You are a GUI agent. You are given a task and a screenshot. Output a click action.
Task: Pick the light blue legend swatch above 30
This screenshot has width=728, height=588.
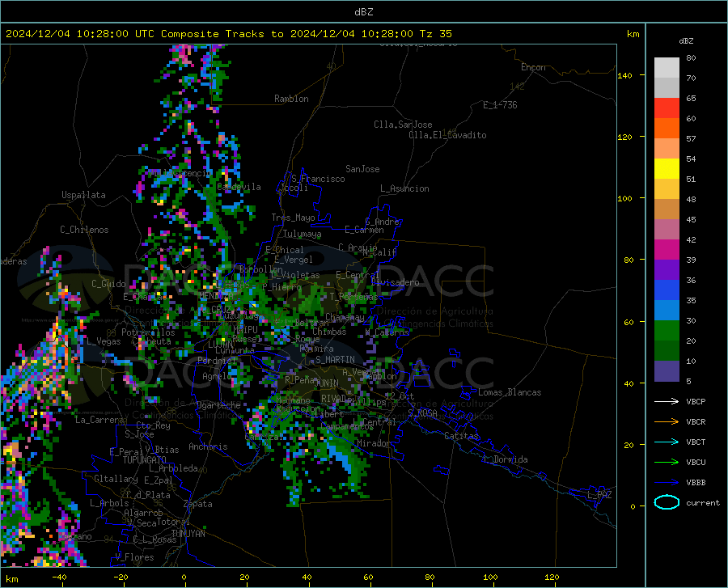click(667, 311)
